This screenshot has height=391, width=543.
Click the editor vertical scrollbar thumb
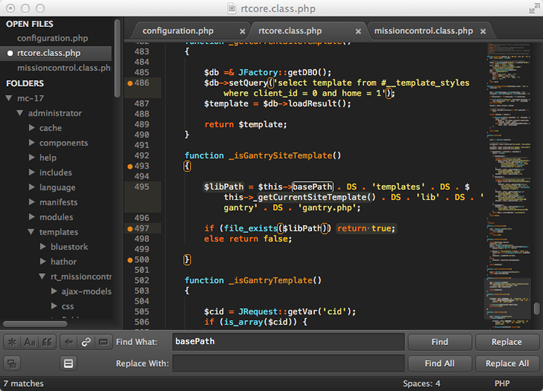537,309
